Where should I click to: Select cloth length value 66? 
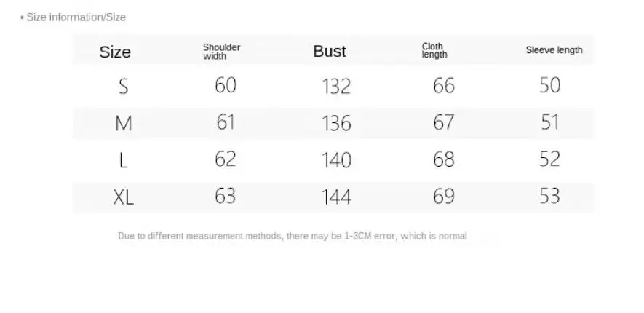[x=444, y=85]
